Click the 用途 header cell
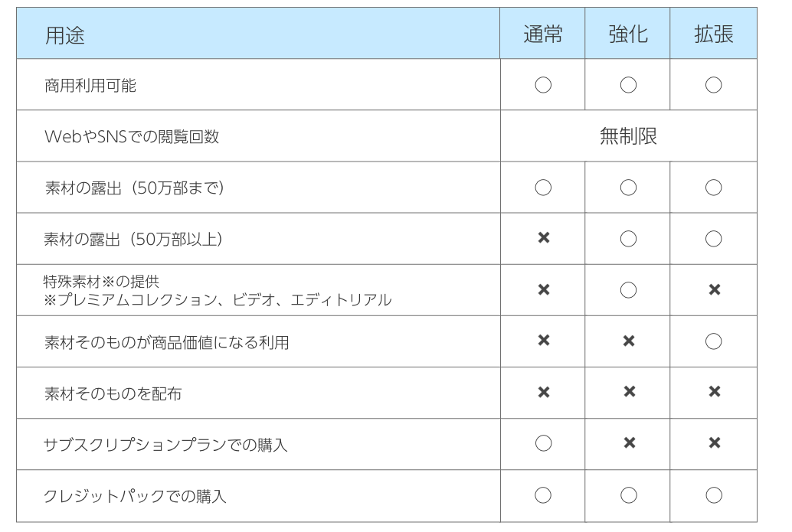Screen dimensions: 792x532 pyautogui.click(x=65, y=35)
